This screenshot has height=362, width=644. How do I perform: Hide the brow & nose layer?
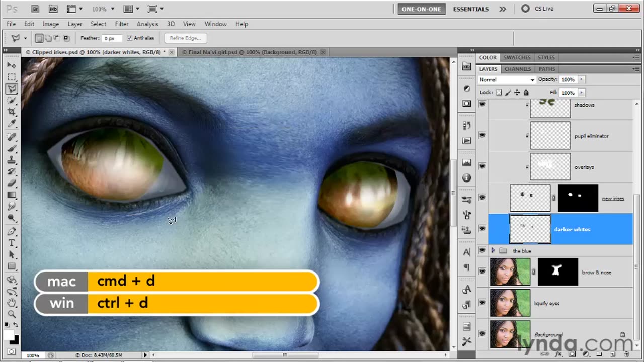pyautogui.click(x=482, y=271)
